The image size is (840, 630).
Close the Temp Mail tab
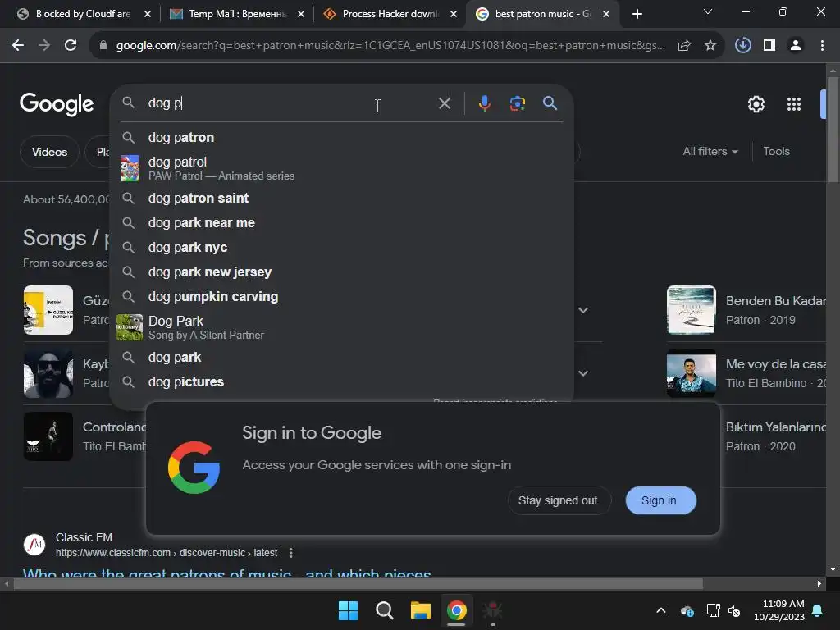[301, 14]
